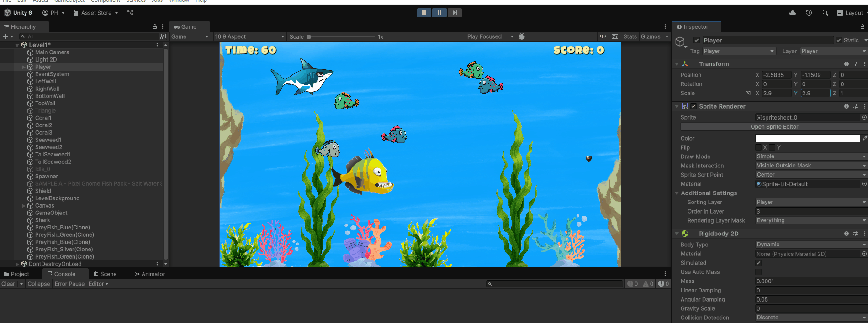Open the Sprite Renderer Color swatch
Screen dimensions: 868x323
808,138
